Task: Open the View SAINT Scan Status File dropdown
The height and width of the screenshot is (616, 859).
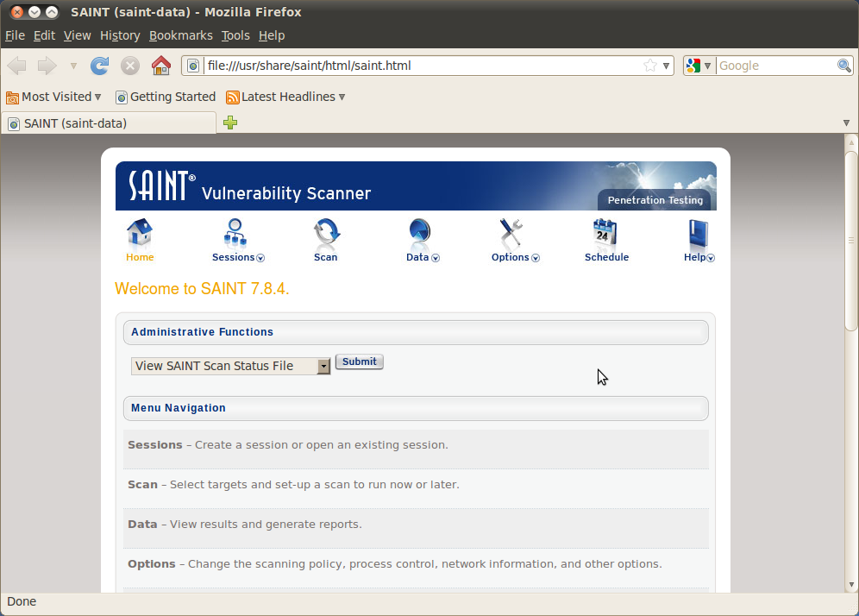Action: [230, 366]
